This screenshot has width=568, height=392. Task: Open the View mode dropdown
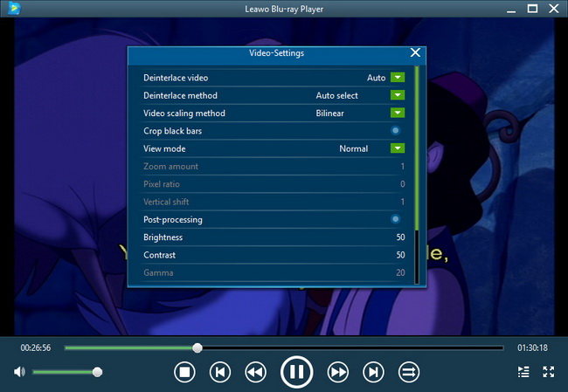pos(398,148)
